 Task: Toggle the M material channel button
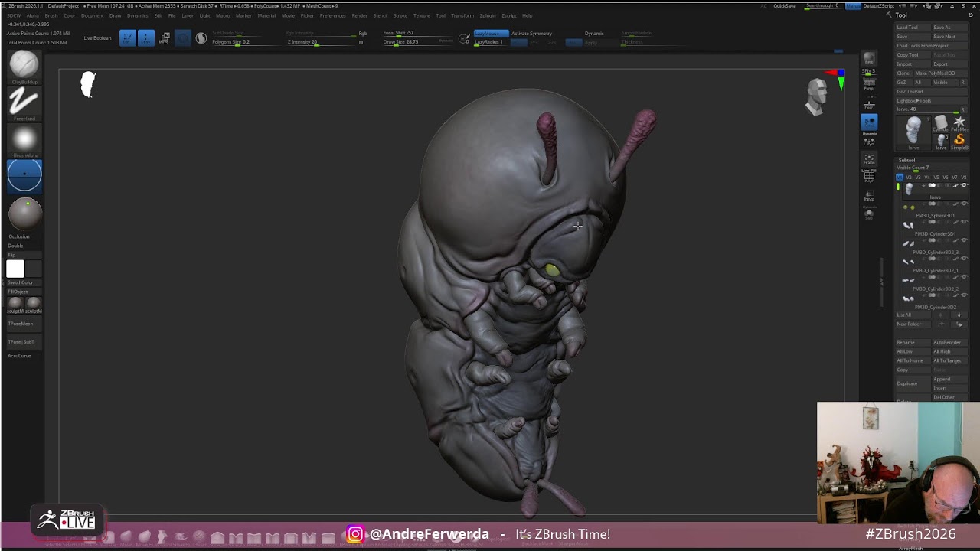[361, 42]
